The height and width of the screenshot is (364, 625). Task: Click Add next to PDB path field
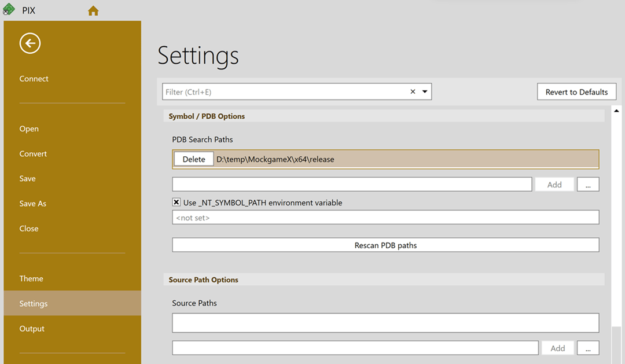pos(554,185)
